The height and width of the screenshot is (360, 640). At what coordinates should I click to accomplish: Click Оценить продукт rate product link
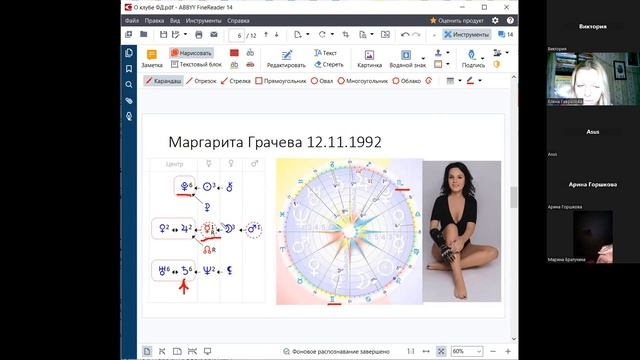457,20
